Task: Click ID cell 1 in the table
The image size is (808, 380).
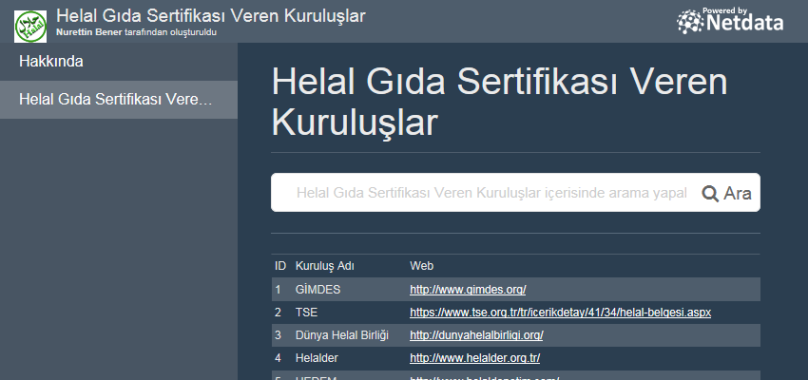Action: pyautogui.click(x=278, y=290)
